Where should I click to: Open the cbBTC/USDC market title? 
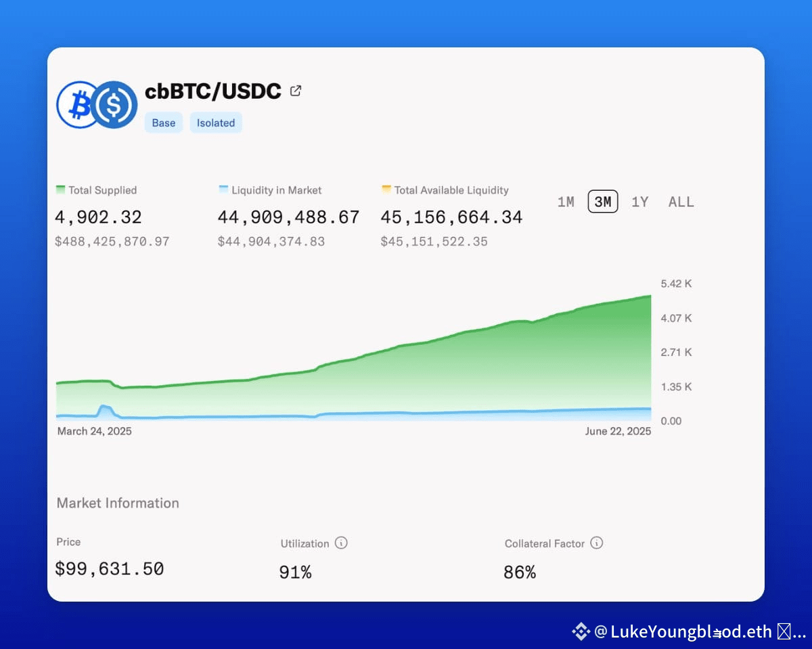pos(213,91)
